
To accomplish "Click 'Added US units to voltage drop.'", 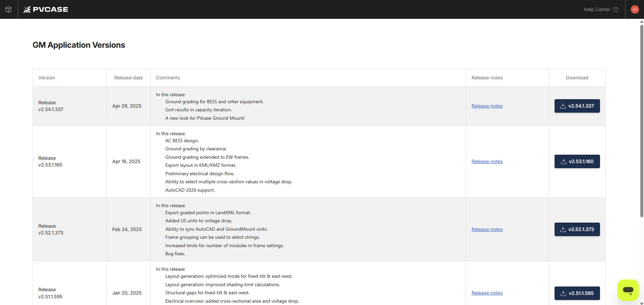I will click(199, 221).
